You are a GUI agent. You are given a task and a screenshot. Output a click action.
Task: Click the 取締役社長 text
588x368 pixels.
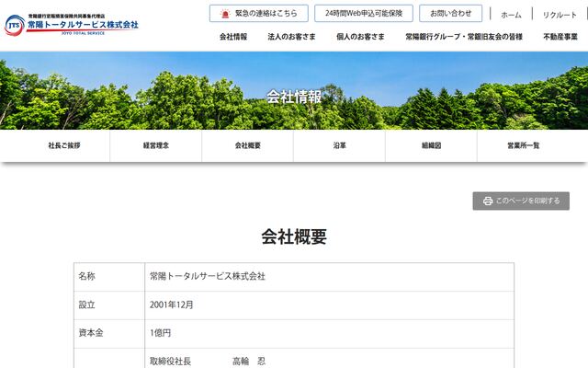point(170,362)
